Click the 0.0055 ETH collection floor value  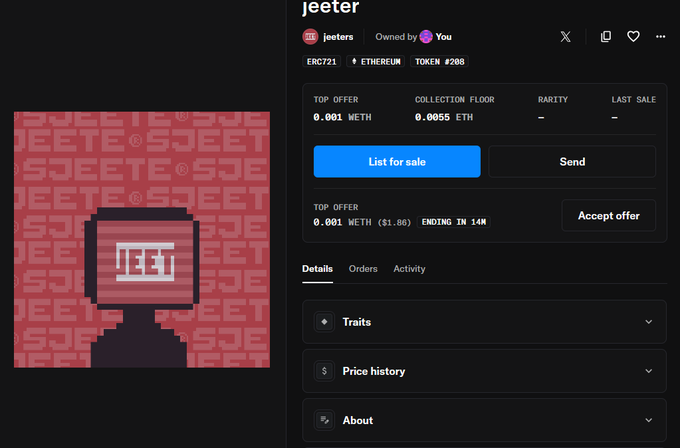444,118
